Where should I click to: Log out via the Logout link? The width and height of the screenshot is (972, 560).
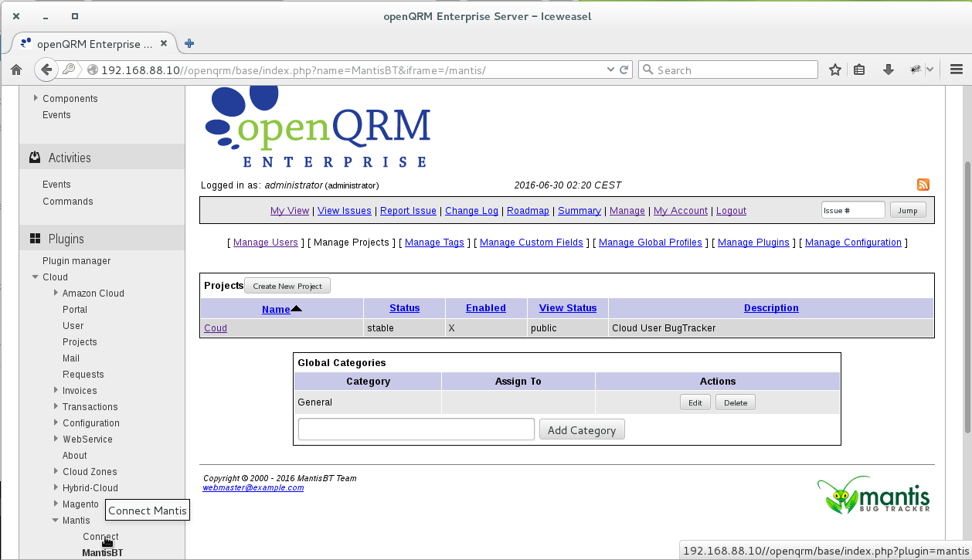point(732,211)
